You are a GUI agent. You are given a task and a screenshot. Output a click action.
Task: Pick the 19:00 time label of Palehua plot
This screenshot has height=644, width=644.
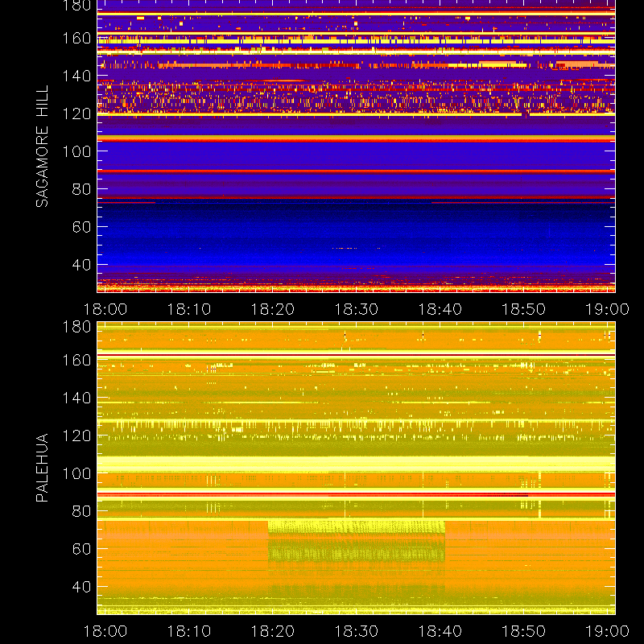[x=607, y=631]
